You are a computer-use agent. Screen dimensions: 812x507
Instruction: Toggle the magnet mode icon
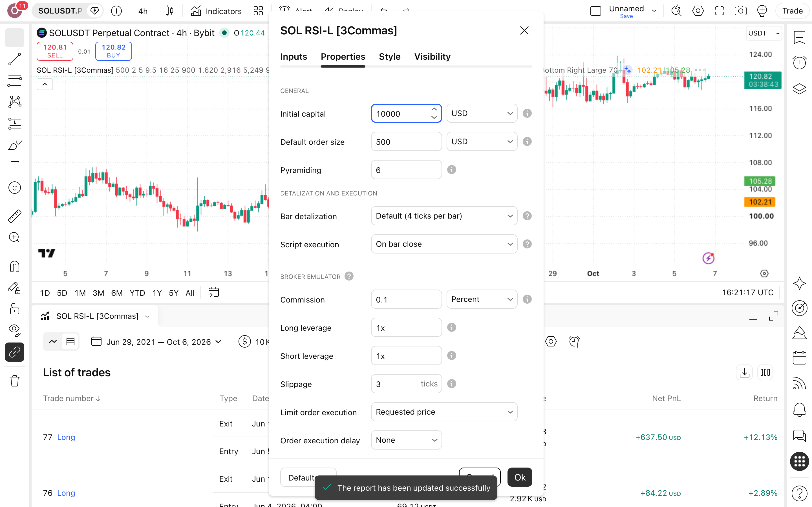pyautogui.click(x=14, y=266)
